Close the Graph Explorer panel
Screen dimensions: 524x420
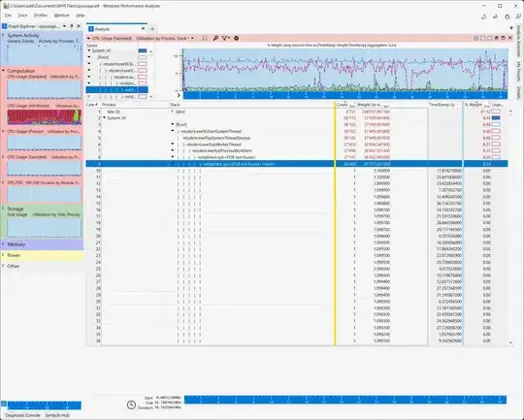pos(79,26)
